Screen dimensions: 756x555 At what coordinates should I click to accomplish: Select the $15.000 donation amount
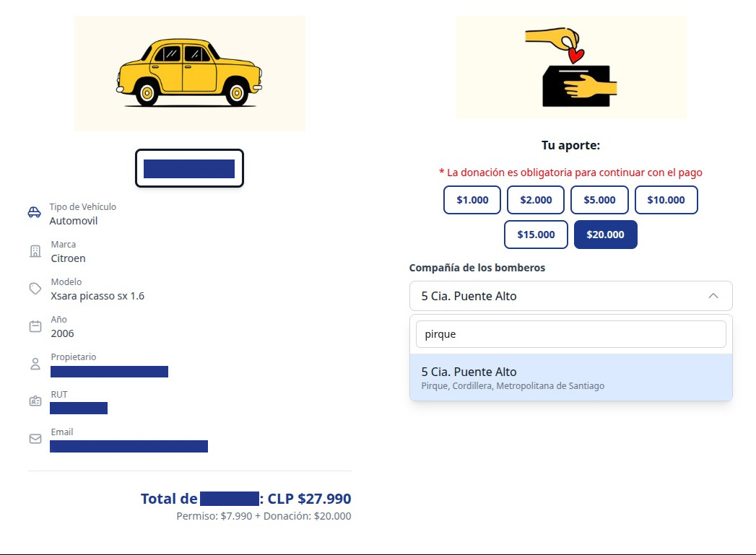[536, 235]
